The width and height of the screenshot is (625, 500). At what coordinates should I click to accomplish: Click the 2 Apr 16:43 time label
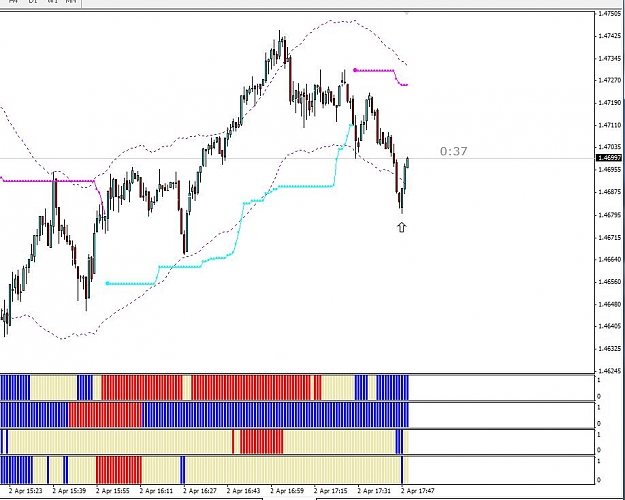[x=244, y=491]
